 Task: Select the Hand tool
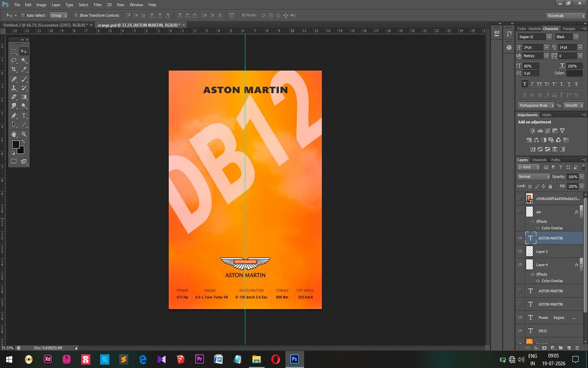click(x=14, y=134)
